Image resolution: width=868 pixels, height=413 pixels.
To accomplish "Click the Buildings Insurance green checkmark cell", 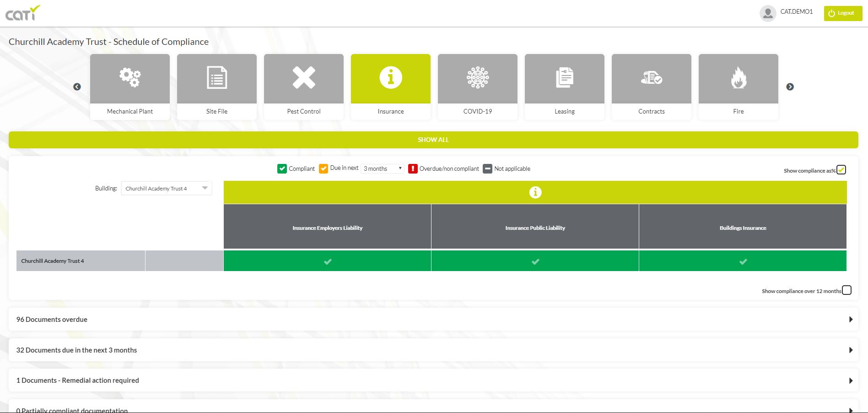I will coord(743,261).
